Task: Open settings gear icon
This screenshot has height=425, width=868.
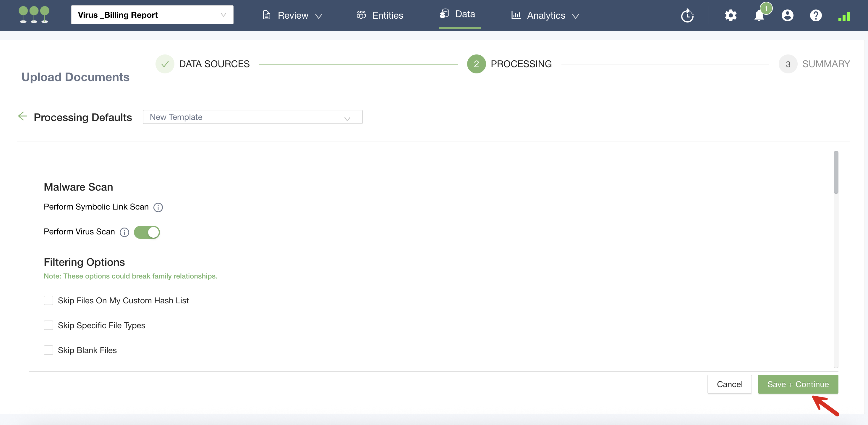Action: (x=730, y=15)
